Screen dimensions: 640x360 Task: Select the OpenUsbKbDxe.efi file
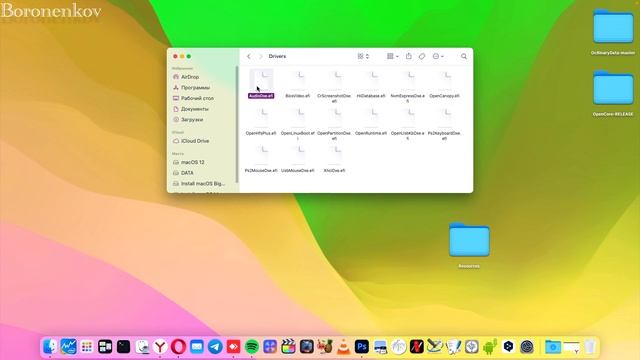pos(408,124)
